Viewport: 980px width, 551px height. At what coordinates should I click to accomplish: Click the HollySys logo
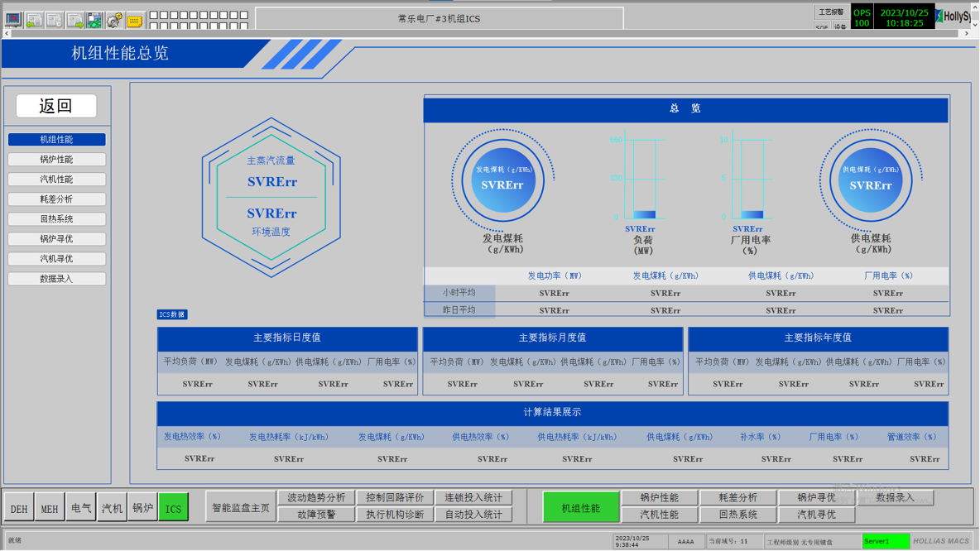[x=956, y=16]
